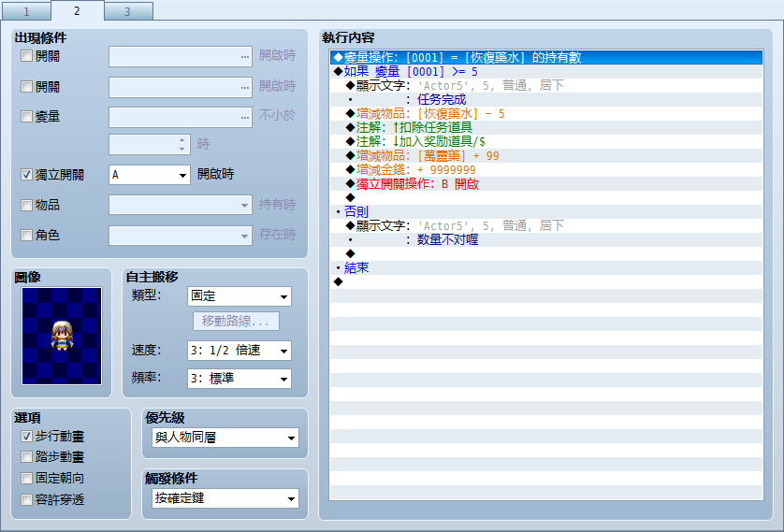Select 增減物品 [恢復藥水] - 5 line

546,113
